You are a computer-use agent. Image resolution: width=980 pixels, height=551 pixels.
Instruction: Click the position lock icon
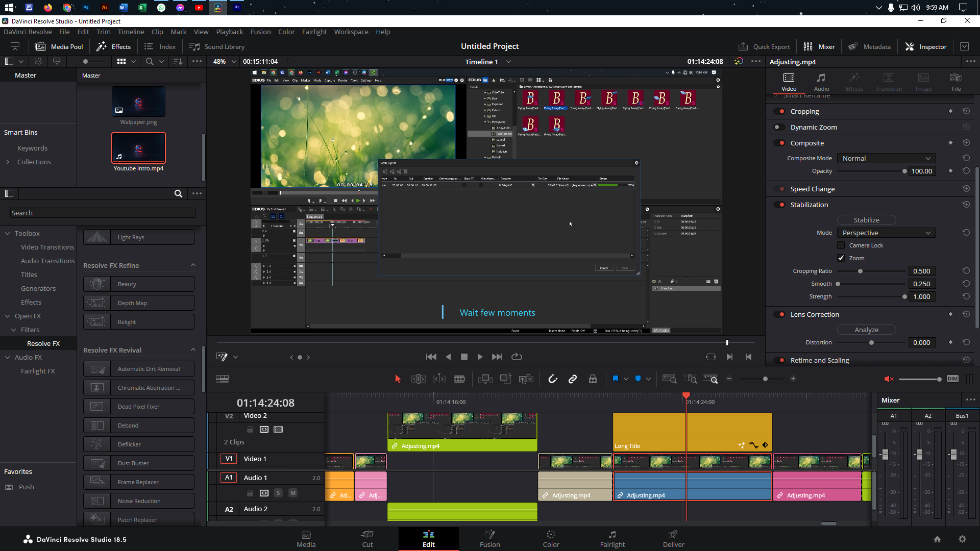coord(593,379)
